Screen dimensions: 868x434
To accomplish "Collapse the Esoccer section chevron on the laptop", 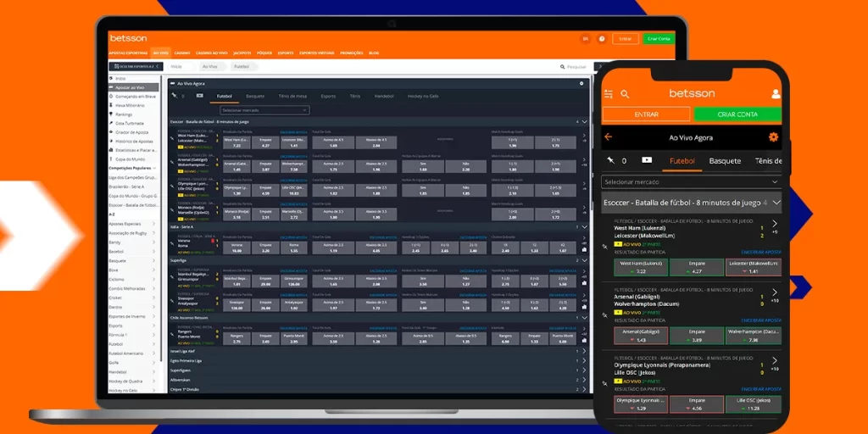I will coord(584,121).
